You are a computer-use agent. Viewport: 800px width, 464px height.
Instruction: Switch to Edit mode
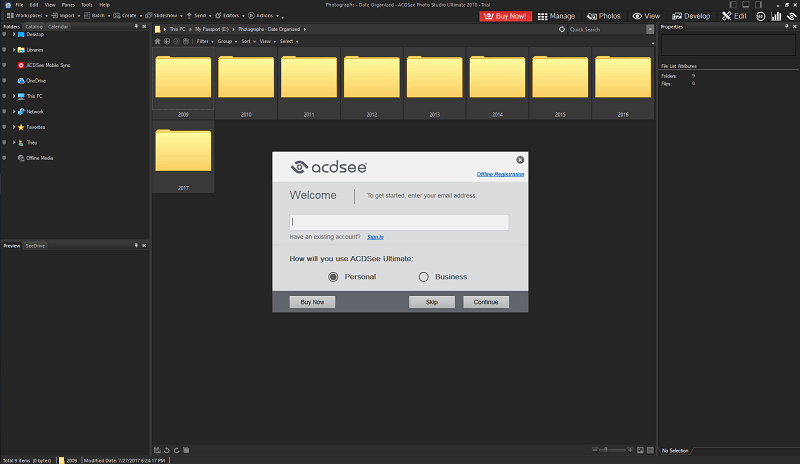pos(734,16)
